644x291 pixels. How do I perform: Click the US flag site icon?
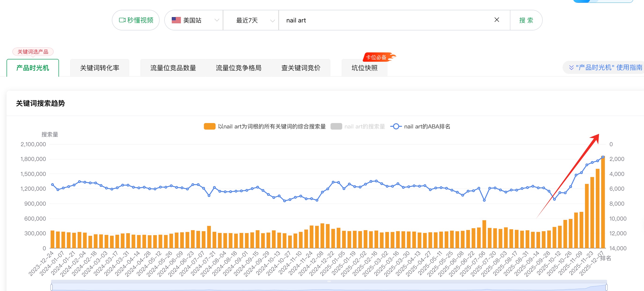176,20
